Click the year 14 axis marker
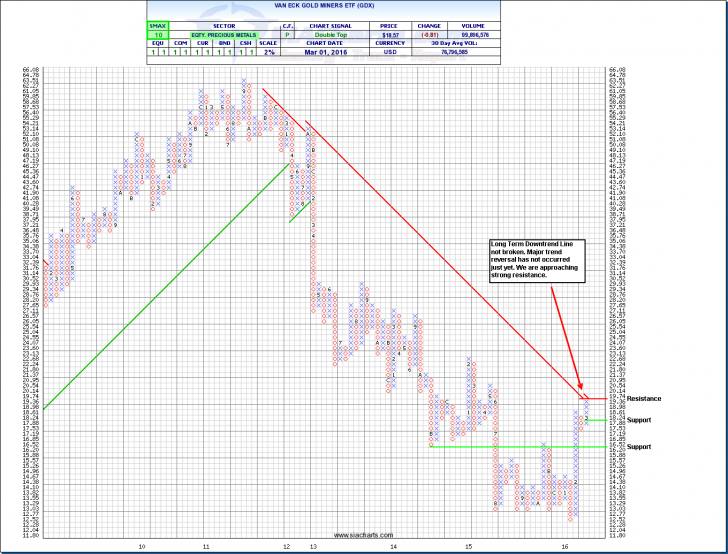Viewport: 728px width, 554px height. click(x=394, y=546)
